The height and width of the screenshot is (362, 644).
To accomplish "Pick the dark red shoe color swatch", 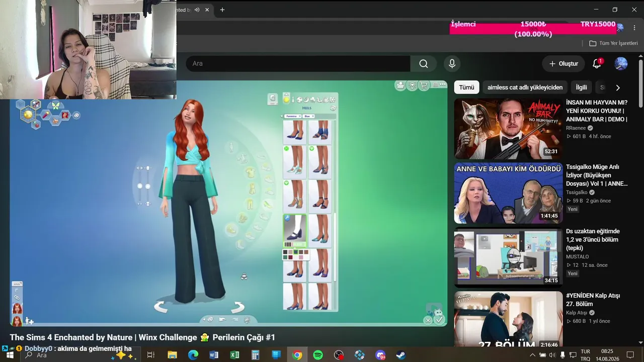I will pyautogui.click(x=291, y=257).
